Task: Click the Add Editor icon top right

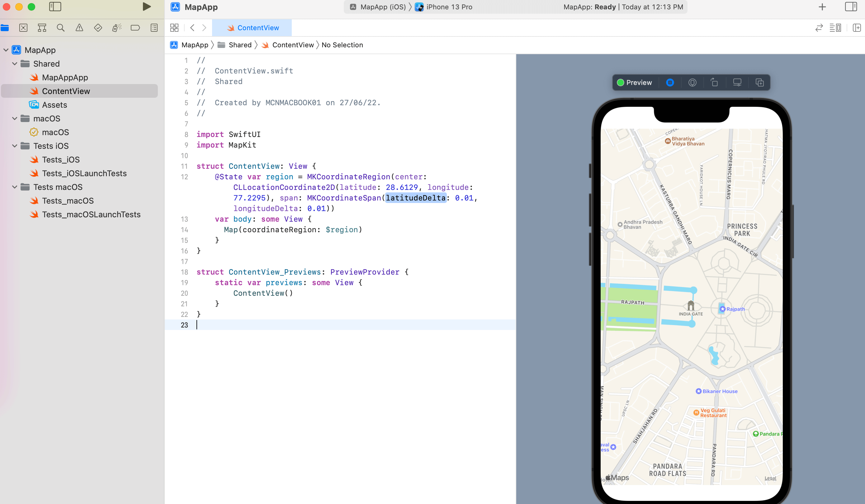Action: (857, 28)
